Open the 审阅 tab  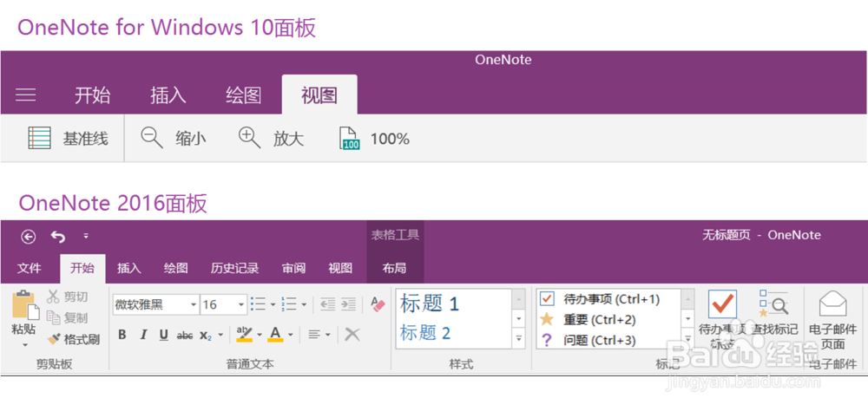[294, 268]
